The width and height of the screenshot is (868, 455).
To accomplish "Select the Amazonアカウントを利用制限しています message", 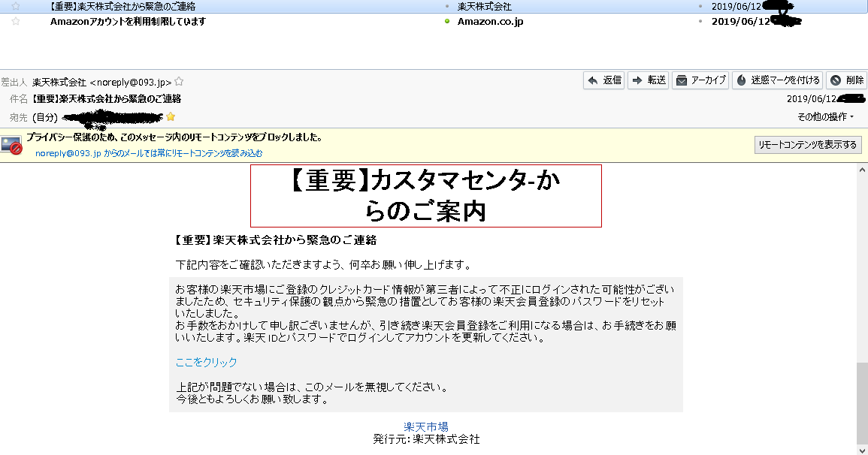I will click(x=128, y=22).
